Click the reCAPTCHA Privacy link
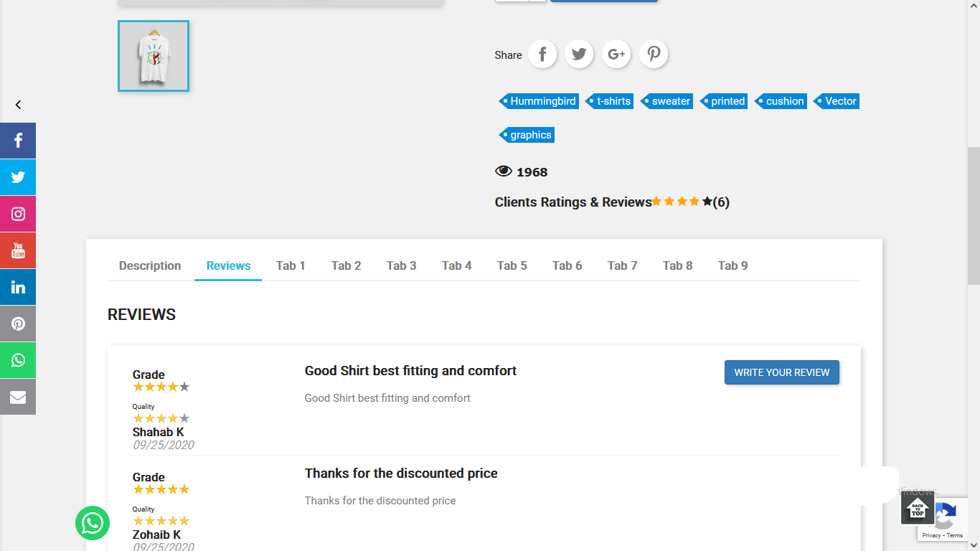This screenshot has width=980, height=551. tap(931, 535)
